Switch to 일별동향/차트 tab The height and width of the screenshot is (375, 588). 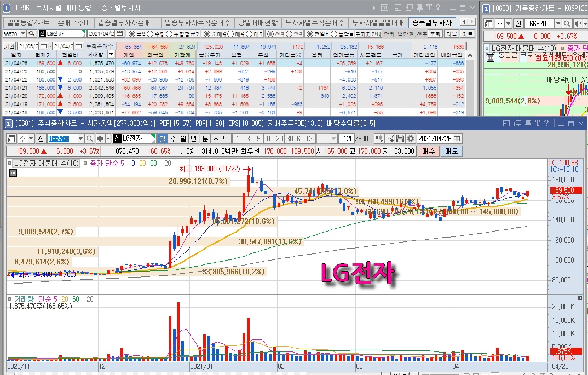coord(28,23)
